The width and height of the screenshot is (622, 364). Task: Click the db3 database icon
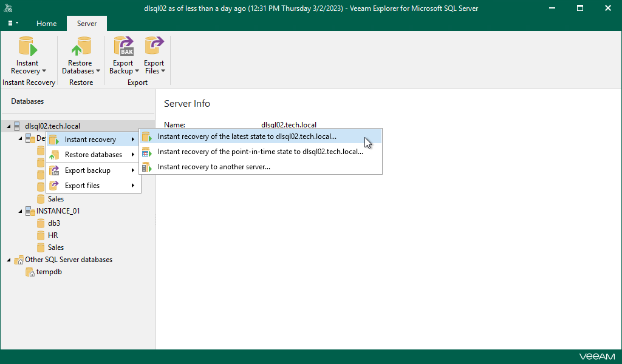(x=41, y=223)
